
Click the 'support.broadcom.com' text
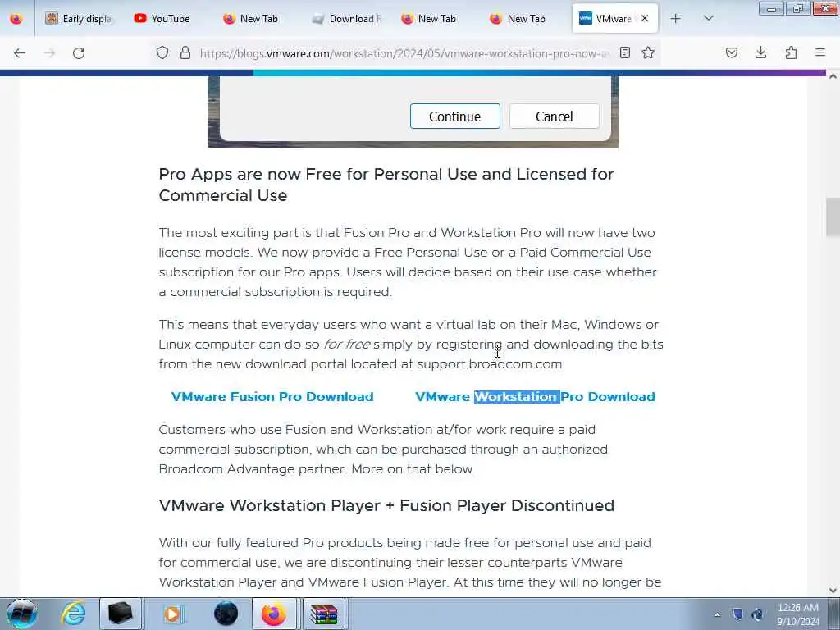[x=490, y=364]
